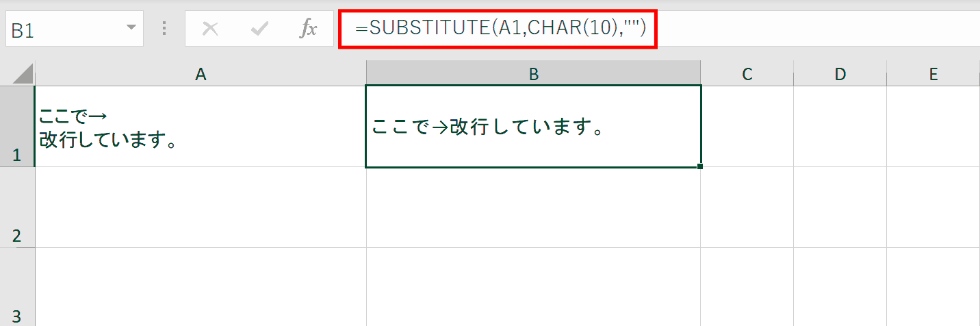Viewport: 980px width, 326px height.
Task: Click fill handle of cell B1
Action: pos(699,166)
